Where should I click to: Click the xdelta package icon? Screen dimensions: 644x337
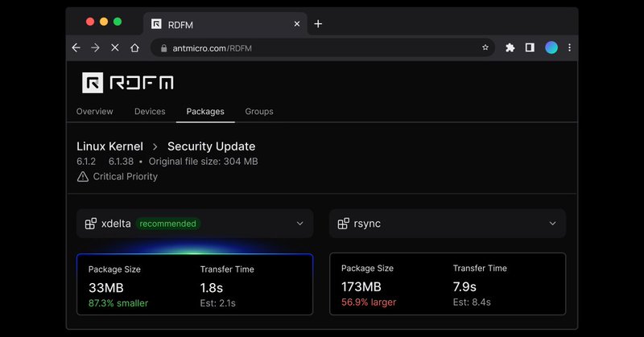pos(91,224)
